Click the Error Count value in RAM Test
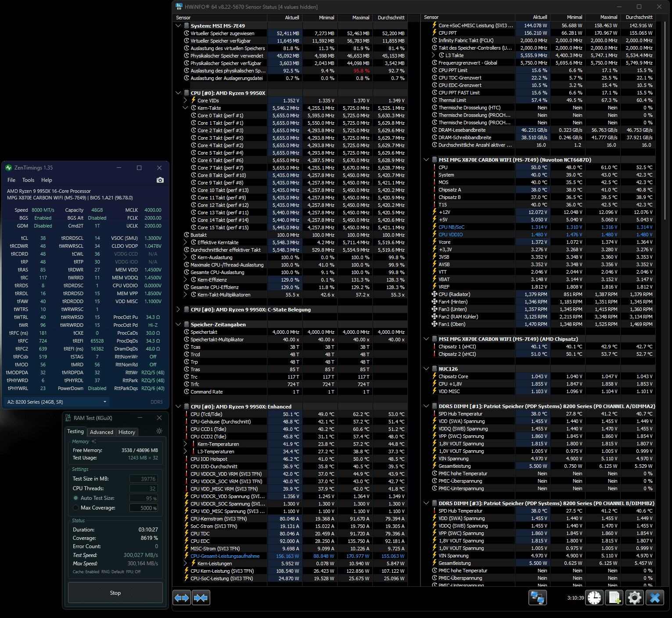This screenshot has width=672, height=618. click(x=156, y=546)
